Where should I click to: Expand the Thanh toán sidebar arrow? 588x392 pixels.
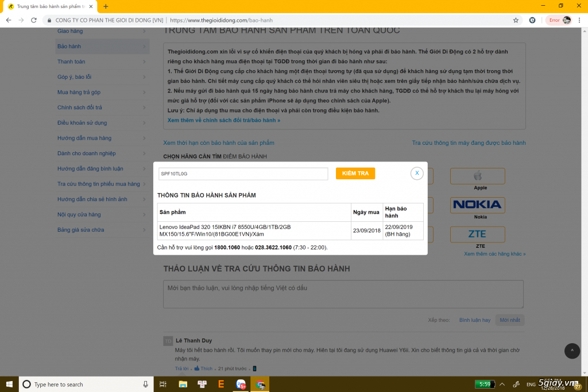click(144, 62)
